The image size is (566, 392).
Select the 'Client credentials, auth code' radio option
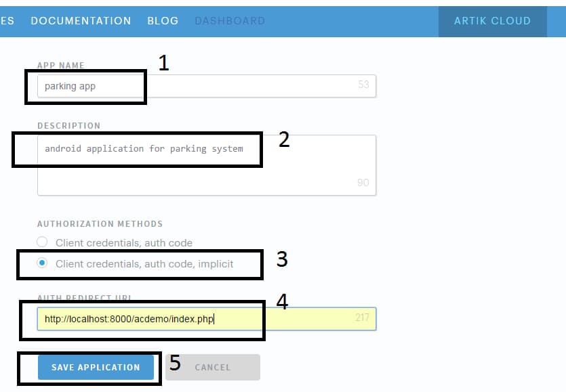pyautogui.click(x=43, y=242)
